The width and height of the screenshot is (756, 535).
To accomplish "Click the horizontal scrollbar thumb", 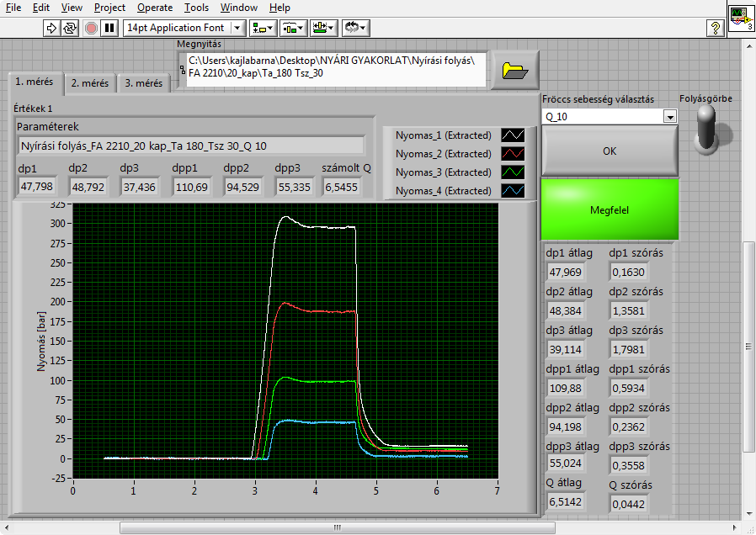I will pos(338,527).
